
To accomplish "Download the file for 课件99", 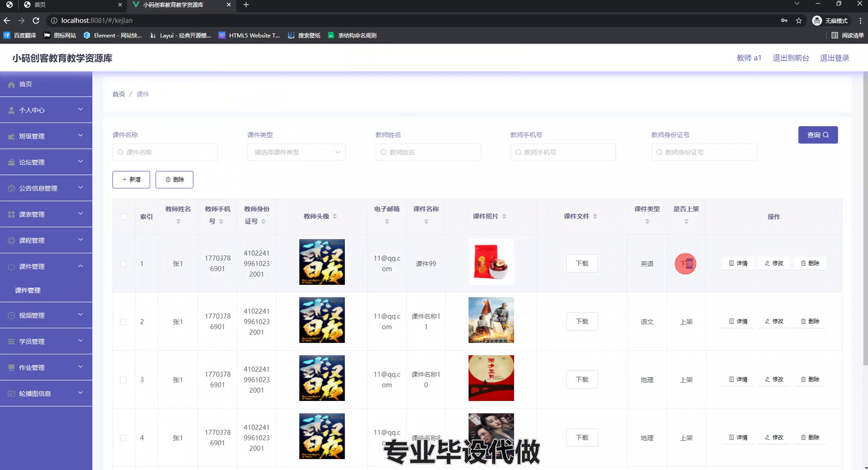I will 582,263.
